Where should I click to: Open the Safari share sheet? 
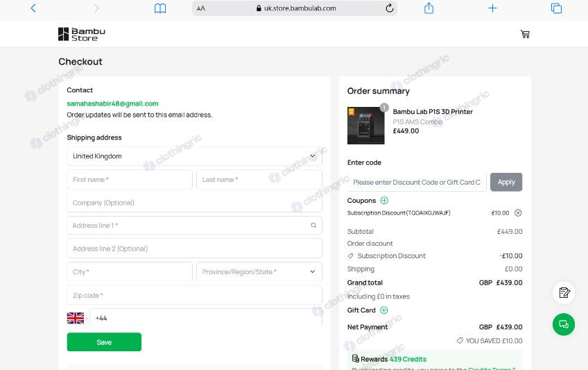(x=429, y=8)
